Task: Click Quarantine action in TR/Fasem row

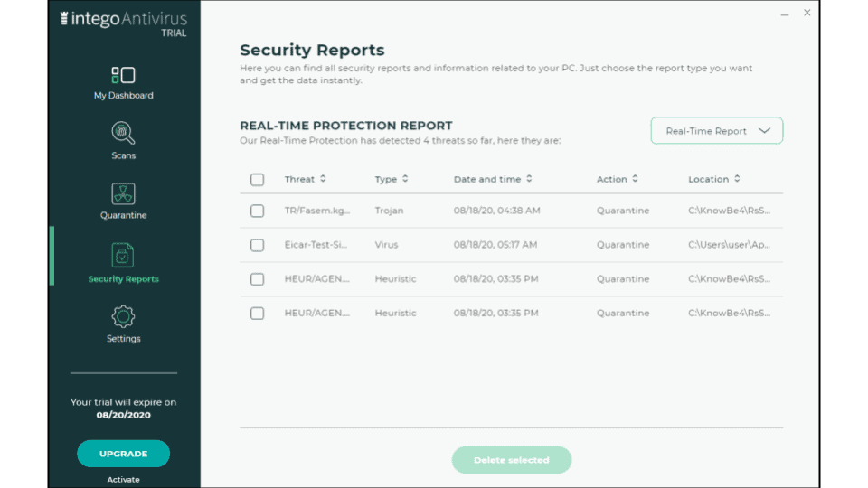Action: pyautogui.click(x=623, y=211)
